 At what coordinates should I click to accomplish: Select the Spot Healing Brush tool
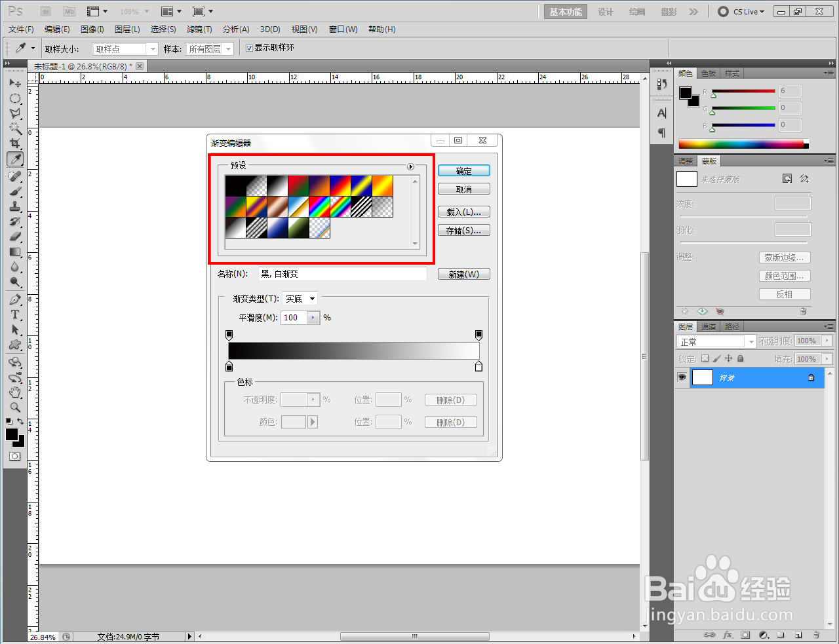tap(15, 176)
